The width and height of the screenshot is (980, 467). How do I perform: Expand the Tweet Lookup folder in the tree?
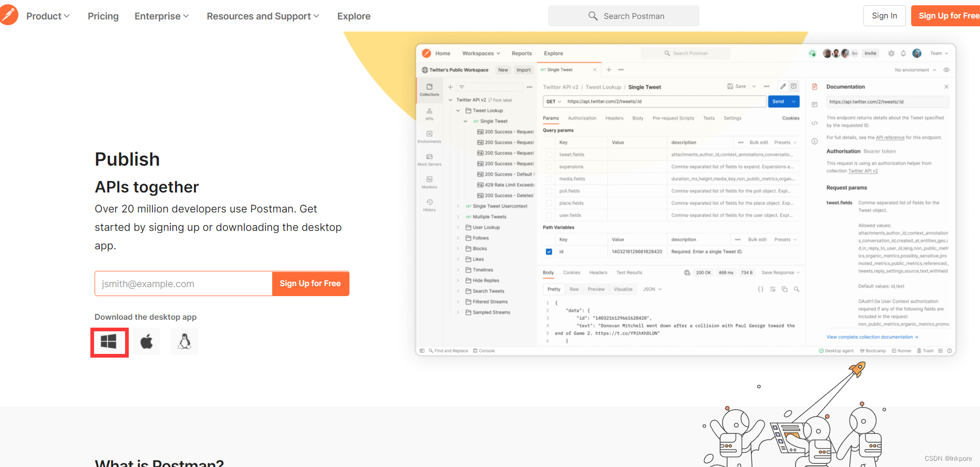458,110
